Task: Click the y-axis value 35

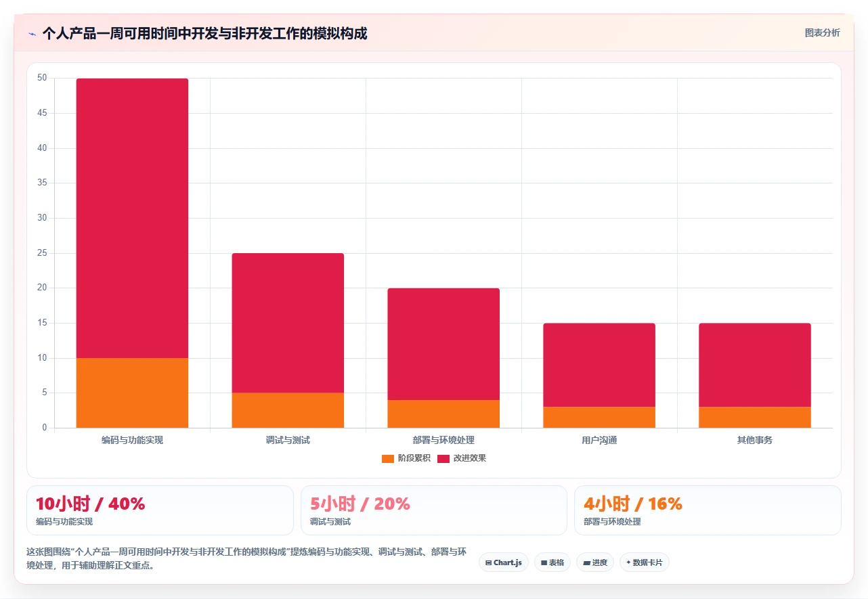Action: (x=42, y=183)
